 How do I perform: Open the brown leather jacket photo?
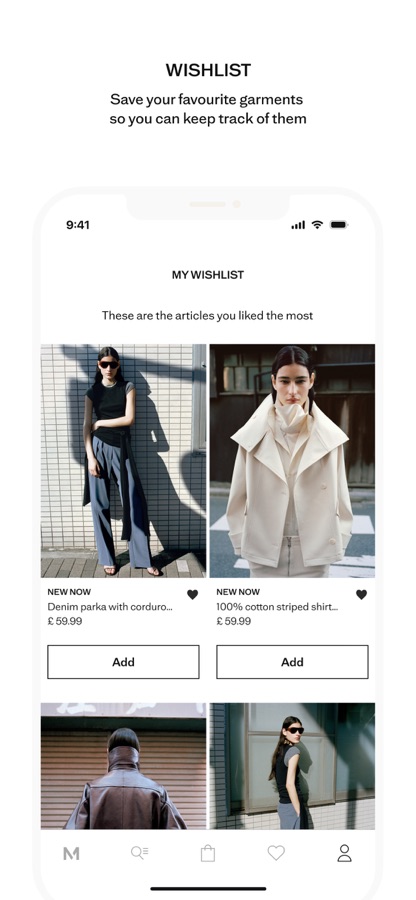(x=123, y=766)
